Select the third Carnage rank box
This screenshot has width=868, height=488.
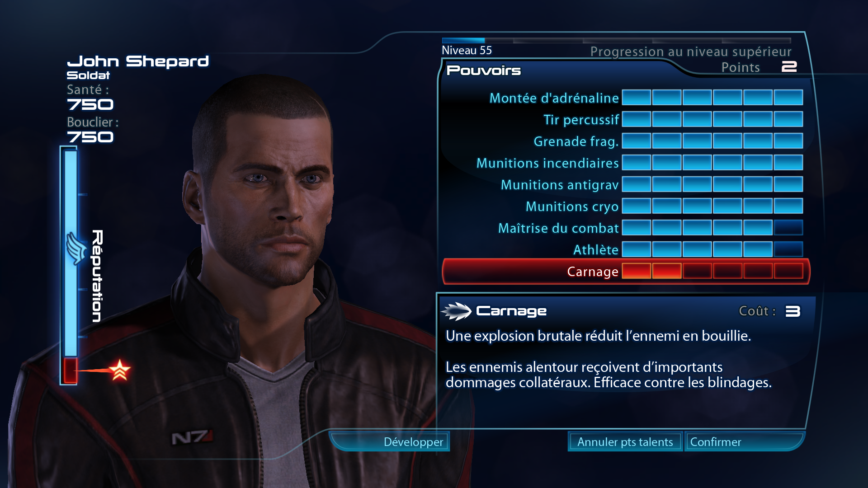(697, 271)
